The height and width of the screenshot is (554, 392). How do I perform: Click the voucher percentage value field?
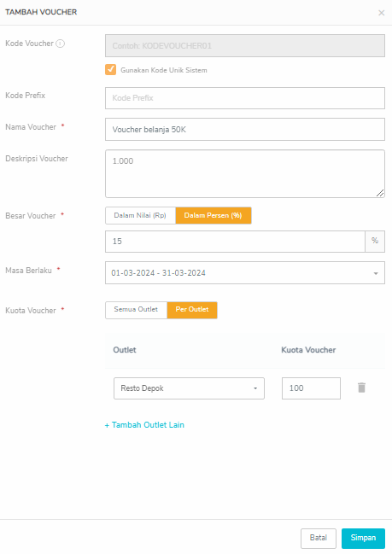coord(235,242)
